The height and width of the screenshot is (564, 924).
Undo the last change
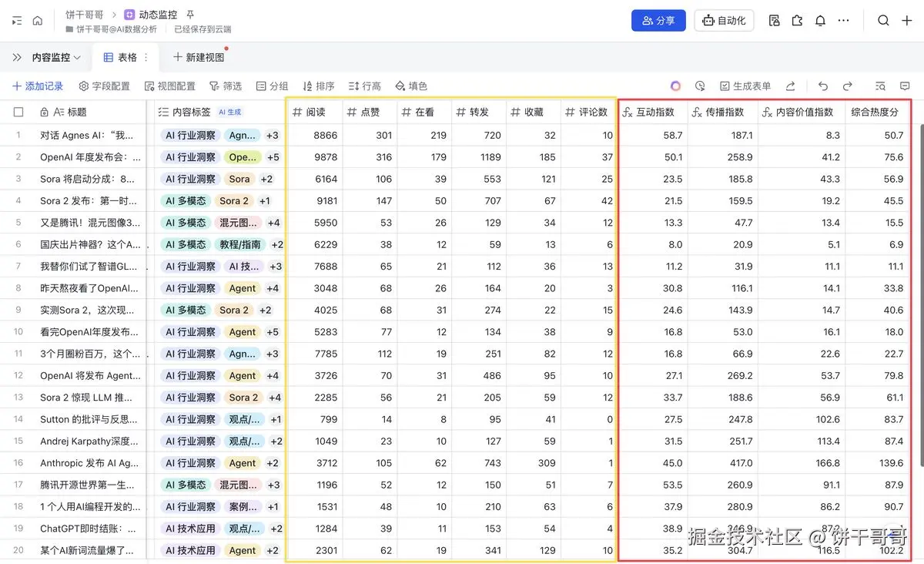pyautogui.click(x=823, y=86)
